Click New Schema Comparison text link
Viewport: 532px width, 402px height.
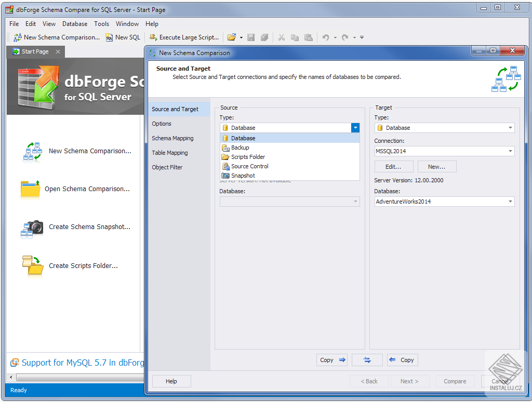click(90, 151)
